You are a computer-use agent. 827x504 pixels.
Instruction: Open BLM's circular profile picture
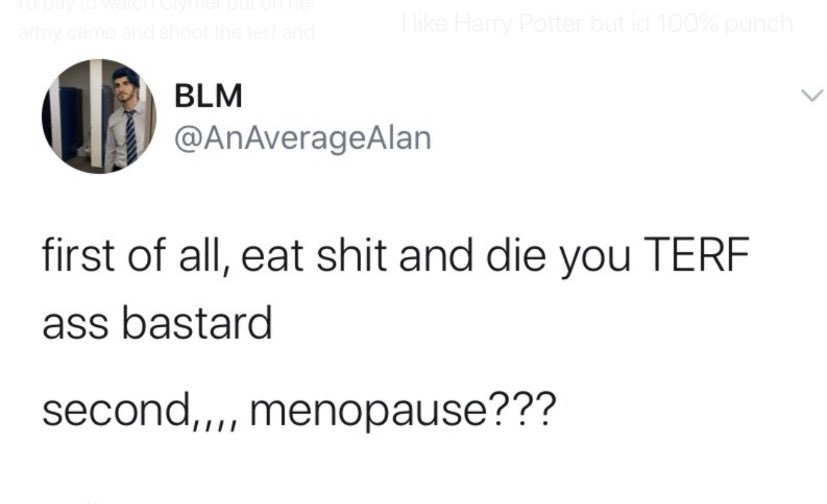click(x=99, y=116)
